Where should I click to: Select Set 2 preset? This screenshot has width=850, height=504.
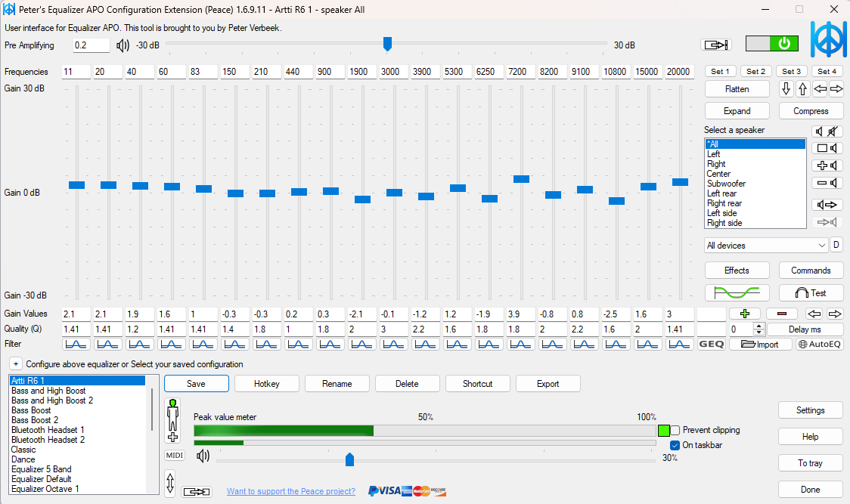pos(755,71)
